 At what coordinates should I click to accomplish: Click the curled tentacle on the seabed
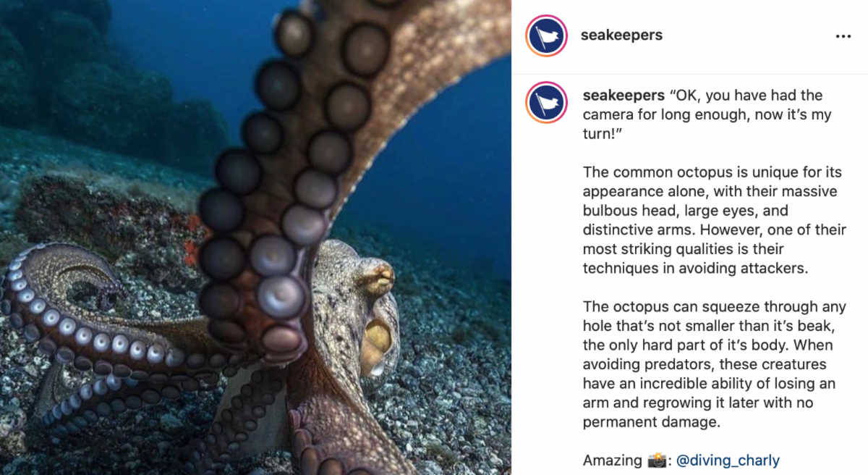pyautogui.click(x=87, y=319)
